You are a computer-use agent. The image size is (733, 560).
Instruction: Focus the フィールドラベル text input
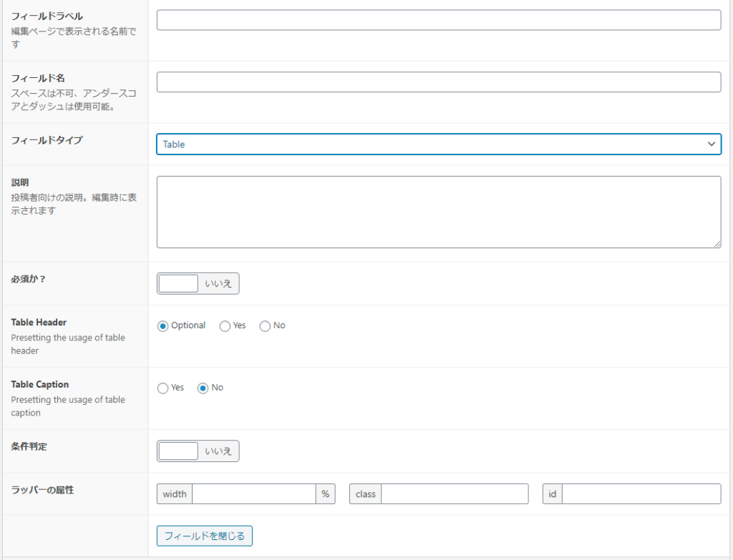coord(439,20)
